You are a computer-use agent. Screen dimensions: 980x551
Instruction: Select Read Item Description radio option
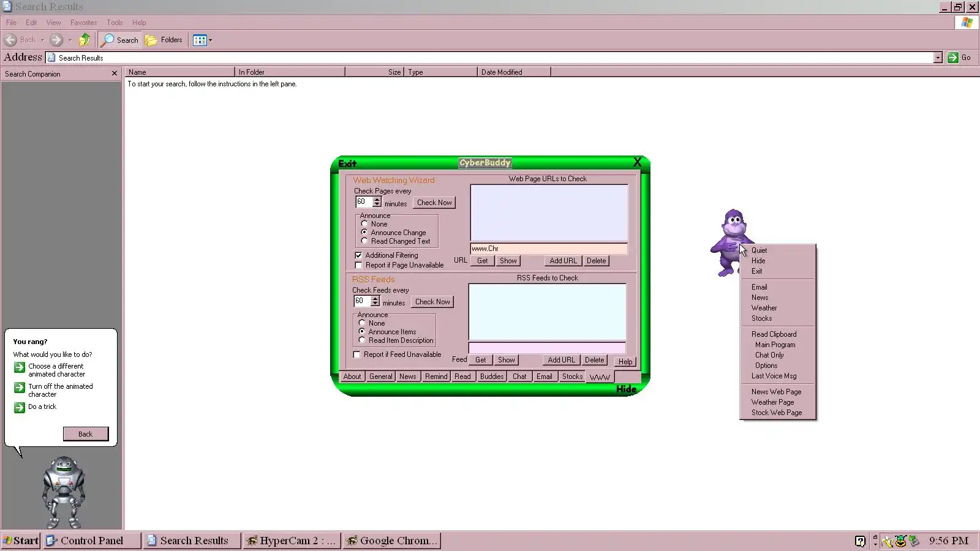point(362,340)
